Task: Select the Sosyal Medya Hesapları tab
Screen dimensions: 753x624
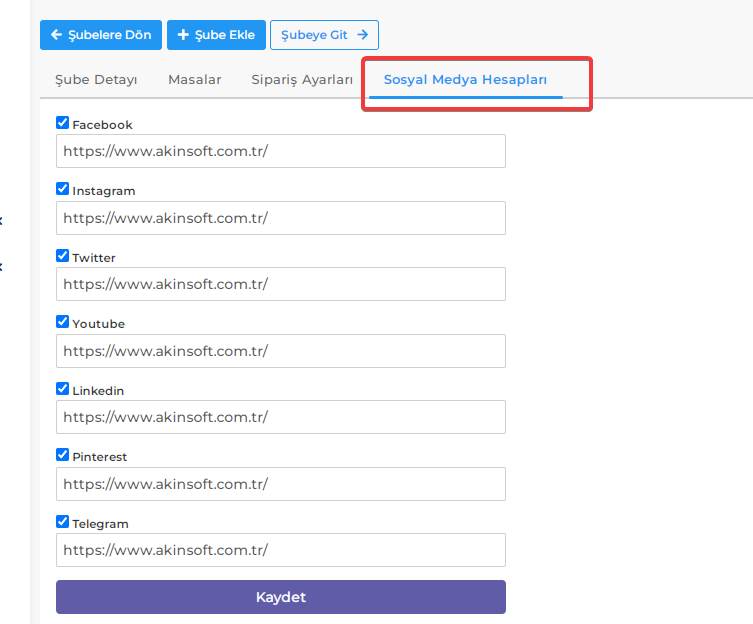Action: pyautogui.click(x=465, y=80)
